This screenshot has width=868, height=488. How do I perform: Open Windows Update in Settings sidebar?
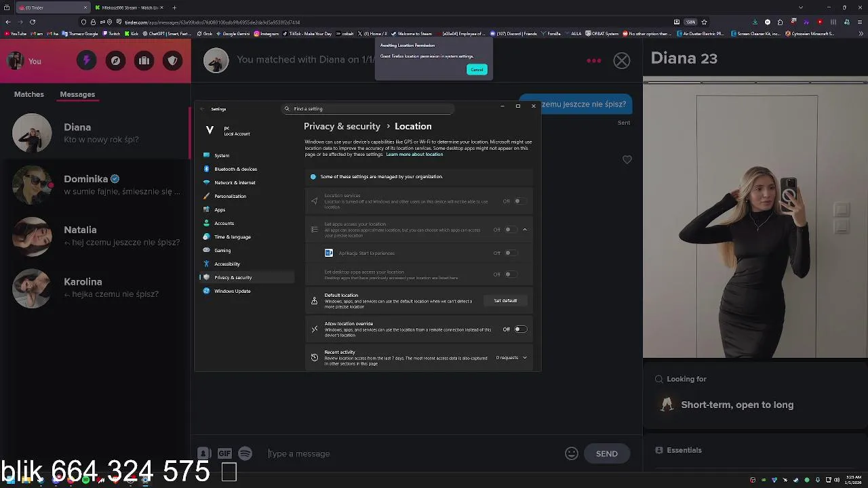(x=247, y=291)
